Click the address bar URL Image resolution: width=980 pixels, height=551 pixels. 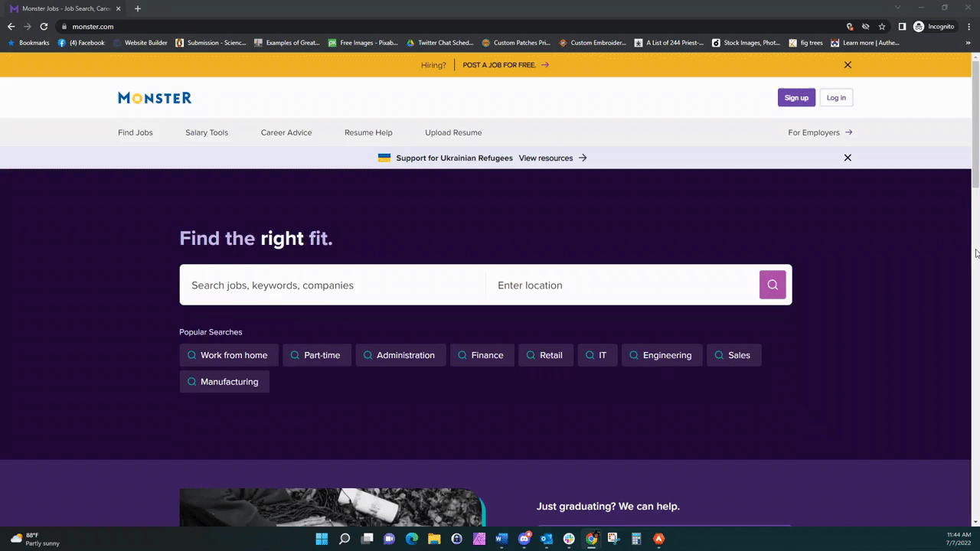93,27
